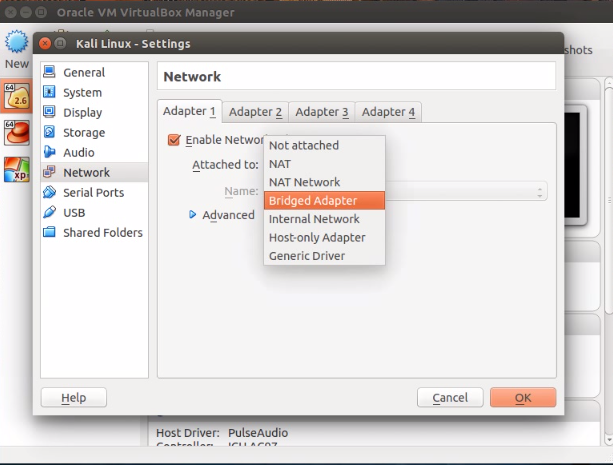Open Display settings page
This screenshot has width=613, height=465.
[94, 112]
